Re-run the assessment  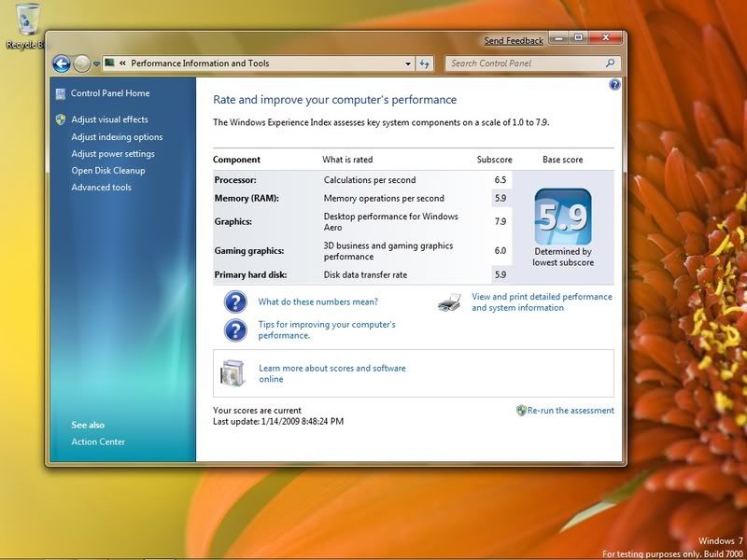click(571, 411)
